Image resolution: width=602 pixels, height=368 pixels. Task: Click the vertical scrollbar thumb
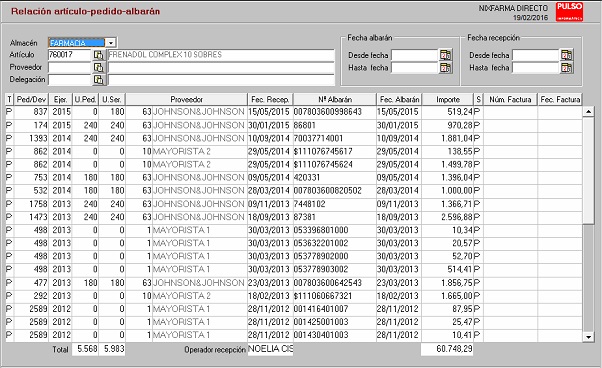tap(588, 171)
